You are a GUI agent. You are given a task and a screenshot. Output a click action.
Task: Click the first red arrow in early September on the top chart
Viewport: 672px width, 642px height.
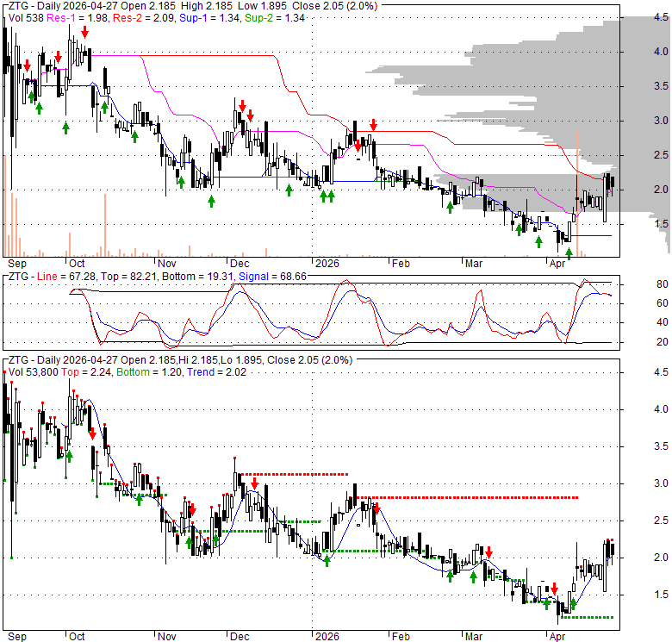pyautogui.click(x=28, y=65)
